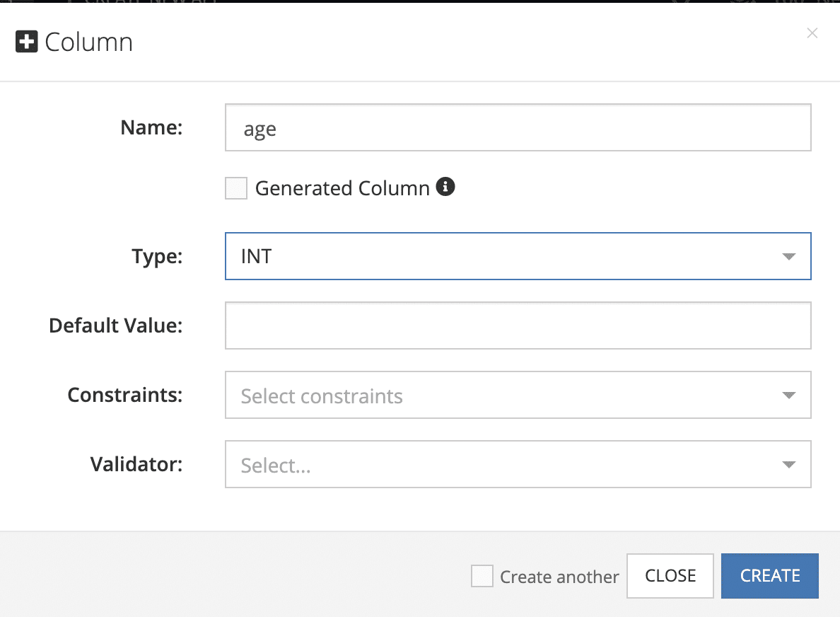Click the Name: label
Image resolution: width=840 pixels, height=617 pixels.
151,127
